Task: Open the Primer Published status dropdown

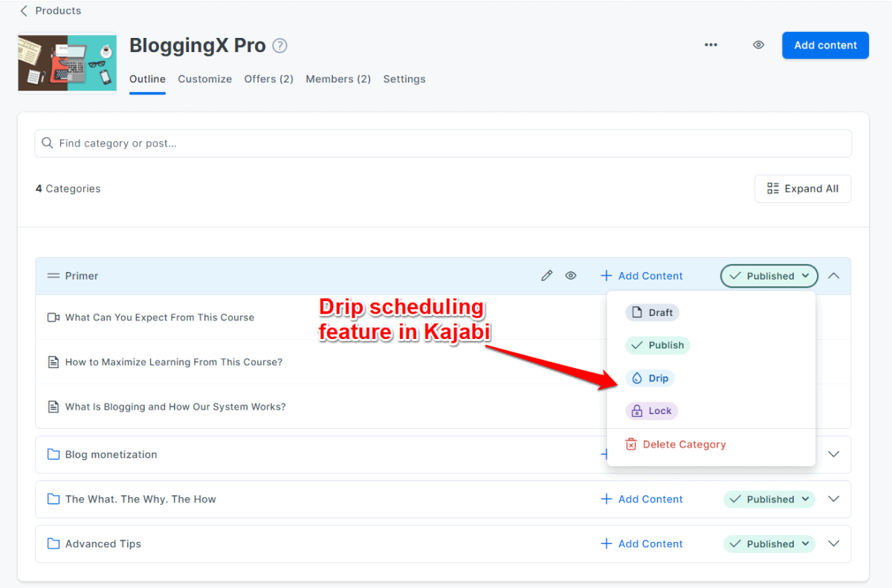Action: pos(769,276)
